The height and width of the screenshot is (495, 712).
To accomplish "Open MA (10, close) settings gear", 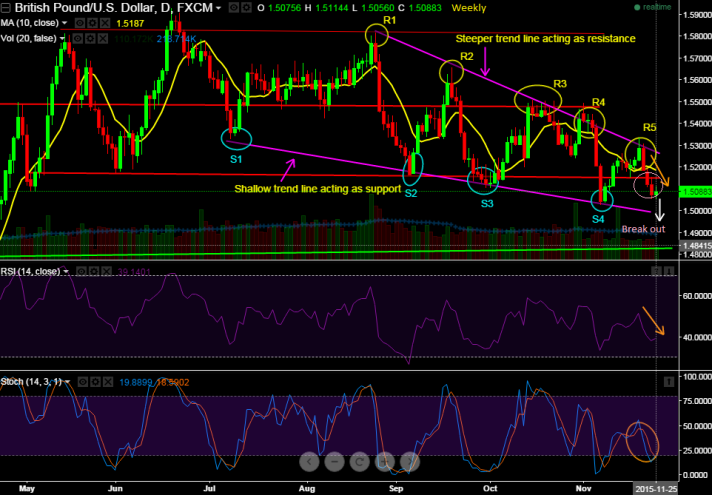I will (x=92, y=23).
